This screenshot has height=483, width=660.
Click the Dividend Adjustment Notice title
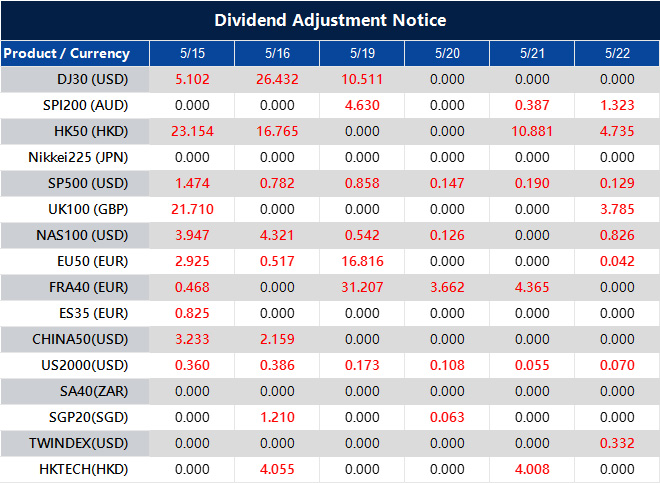(x=330, y=20)
